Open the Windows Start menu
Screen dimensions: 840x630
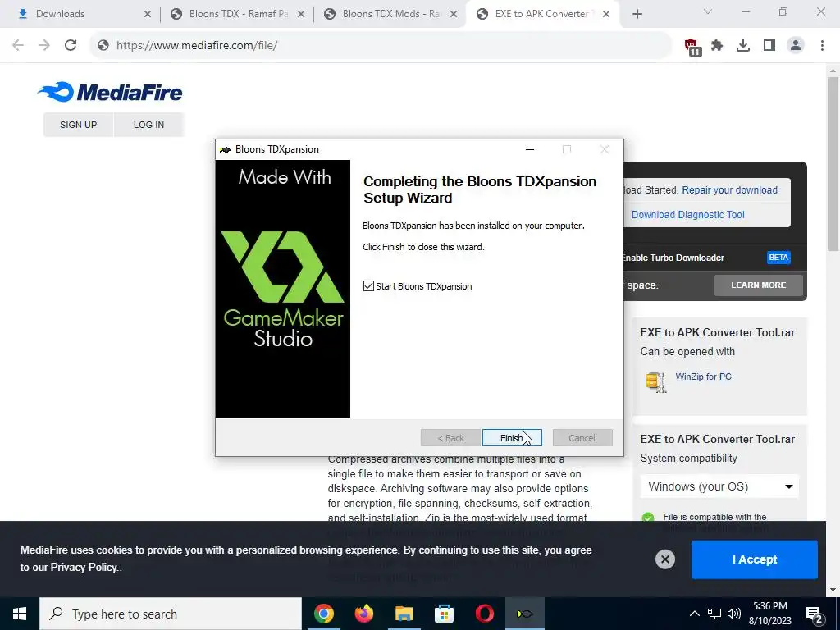coord(20,614)
